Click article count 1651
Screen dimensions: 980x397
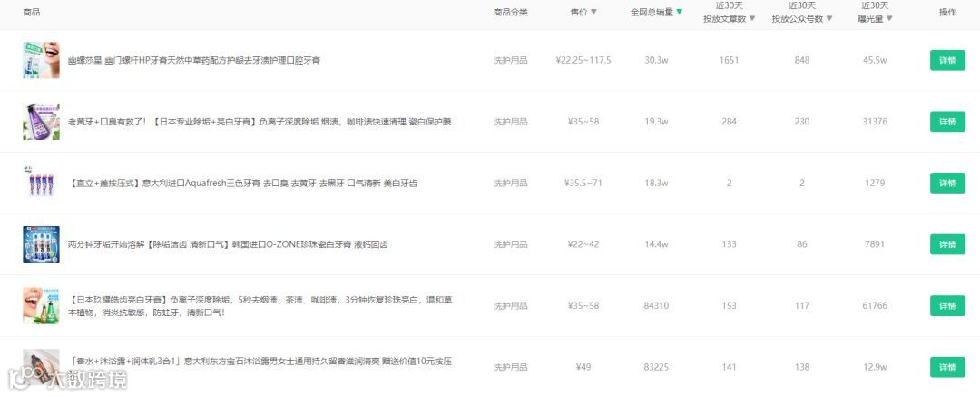pos(729,60)
